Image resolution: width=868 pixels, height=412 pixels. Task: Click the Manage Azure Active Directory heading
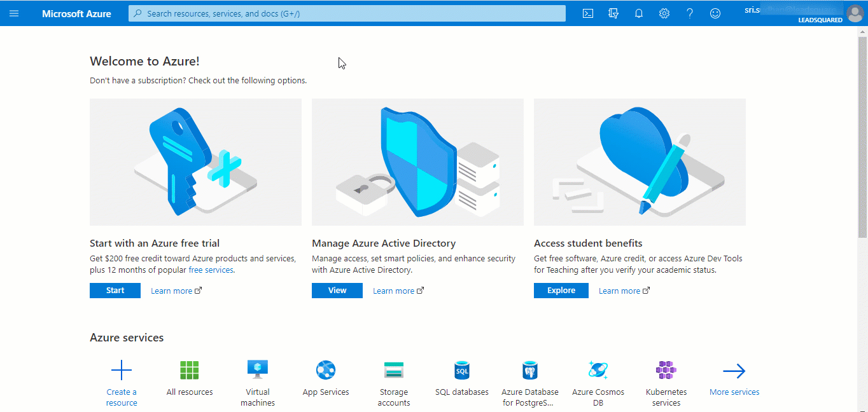384,244
